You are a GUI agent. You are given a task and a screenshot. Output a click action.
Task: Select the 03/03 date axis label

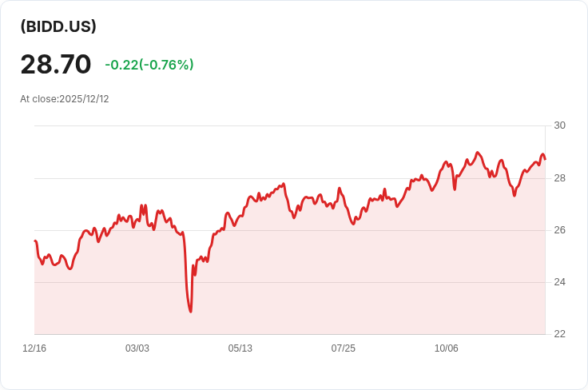(x=137, y=348)
